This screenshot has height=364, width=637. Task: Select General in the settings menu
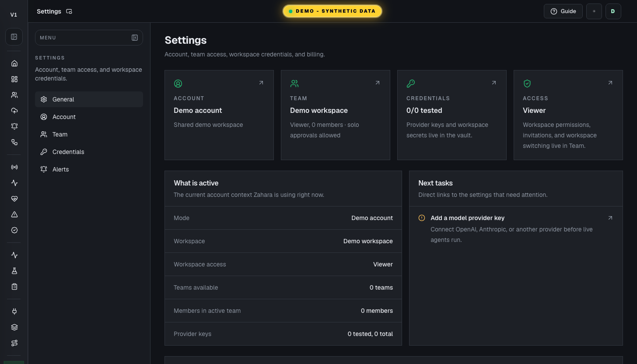89,99
